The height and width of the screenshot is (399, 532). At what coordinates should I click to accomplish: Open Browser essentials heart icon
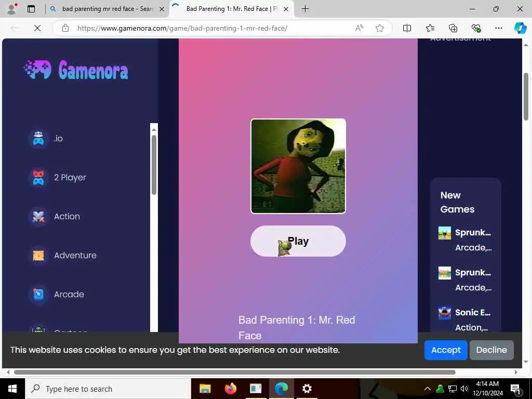click(476, 28)
